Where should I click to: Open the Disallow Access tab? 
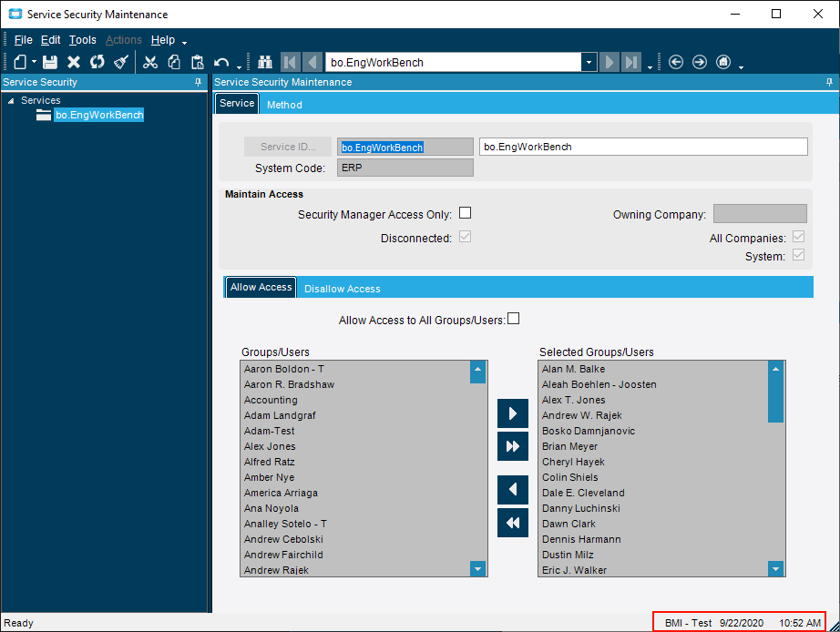click(x=343, y=289)
